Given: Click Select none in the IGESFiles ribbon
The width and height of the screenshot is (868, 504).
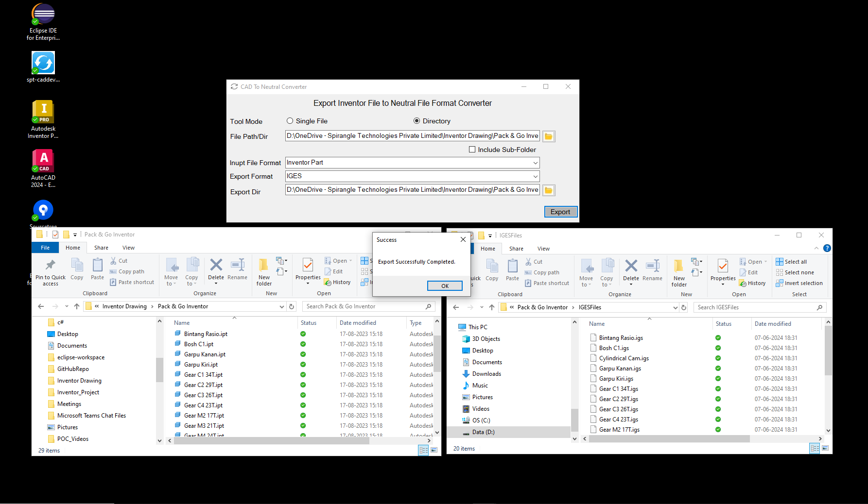Looking at the screenshot, I should point(795,272).
